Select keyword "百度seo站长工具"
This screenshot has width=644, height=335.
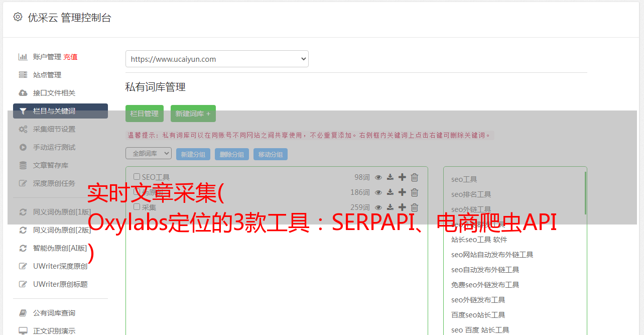click(478, 315)
